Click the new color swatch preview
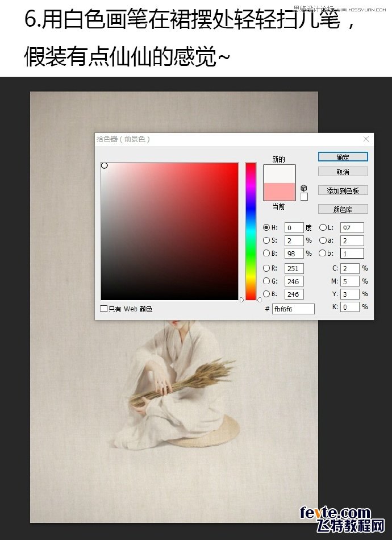The width and height of the screenshot is (392, 540). (x=280, y=173)
